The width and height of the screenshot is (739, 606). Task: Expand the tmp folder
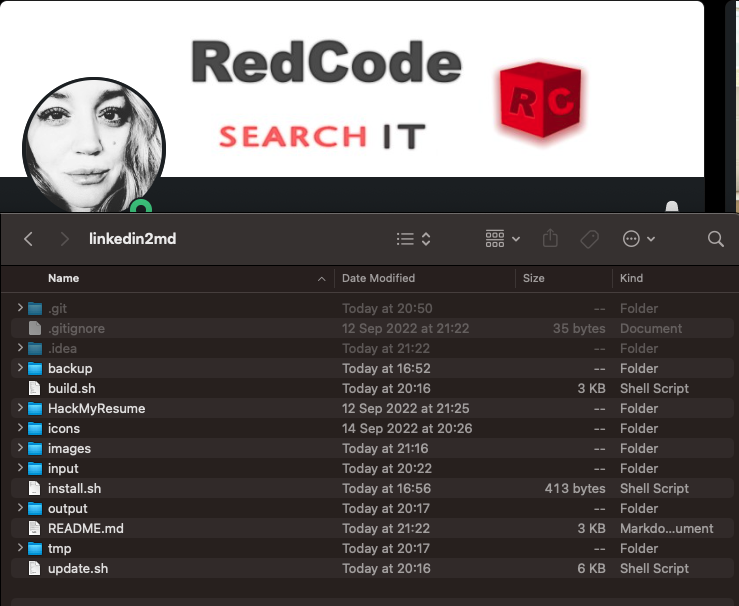20,548
